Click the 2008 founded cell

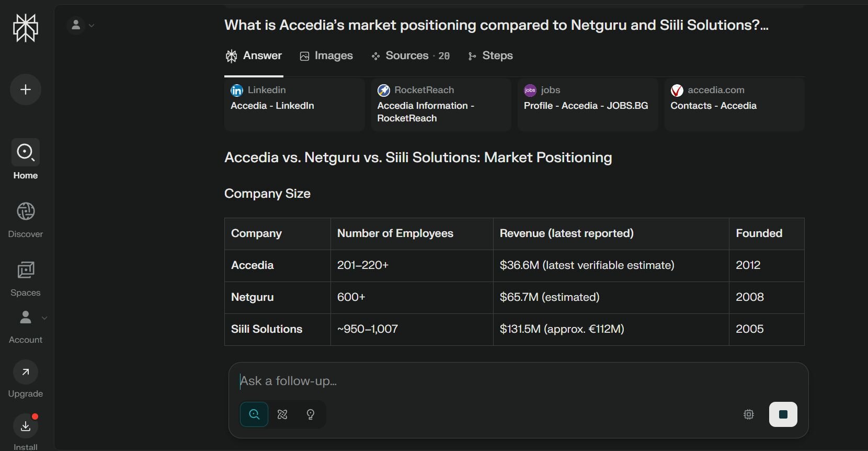[x=767, y=297]
